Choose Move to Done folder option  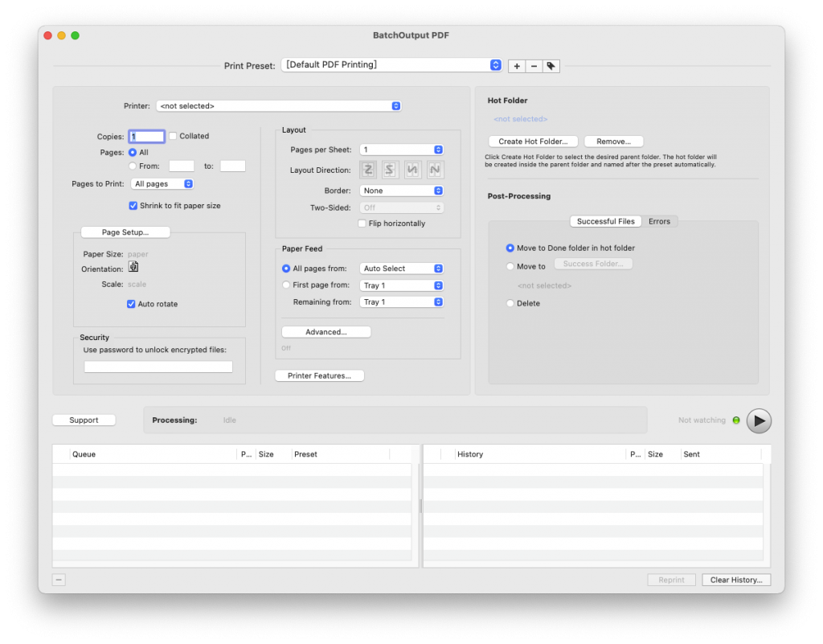[x=510, y=248]
